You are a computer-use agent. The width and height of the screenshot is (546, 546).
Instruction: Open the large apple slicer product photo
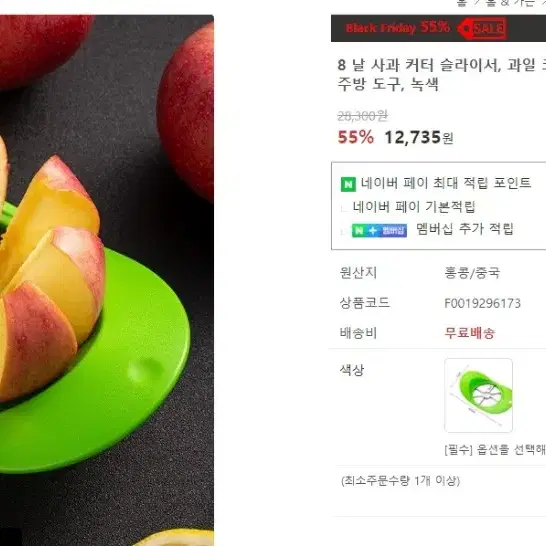[107, 280]
